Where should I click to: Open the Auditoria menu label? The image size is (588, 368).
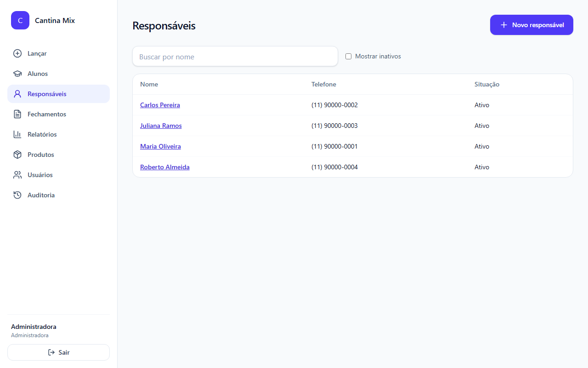tap(41, 195)
